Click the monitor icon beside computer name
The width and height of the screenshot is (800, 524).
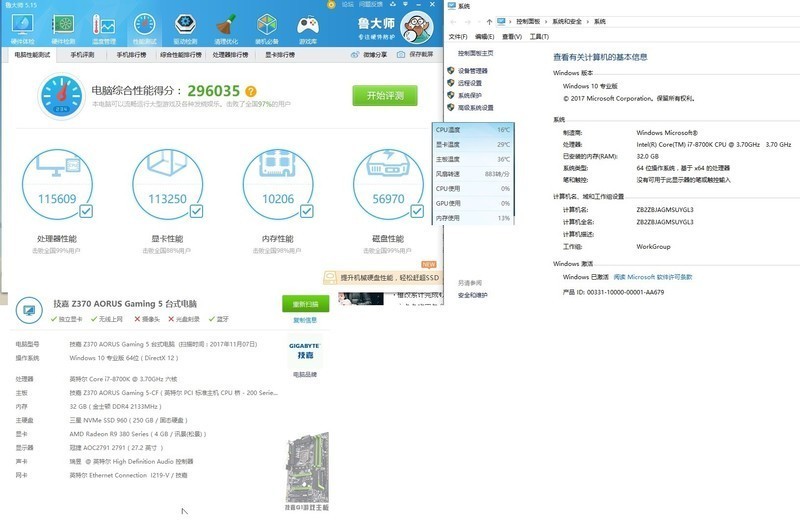tap(29, 310)
